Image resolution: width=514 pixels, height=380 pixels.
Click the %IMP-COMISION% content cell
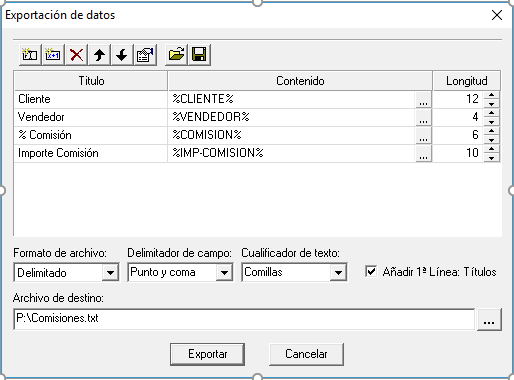pos(292,153)
